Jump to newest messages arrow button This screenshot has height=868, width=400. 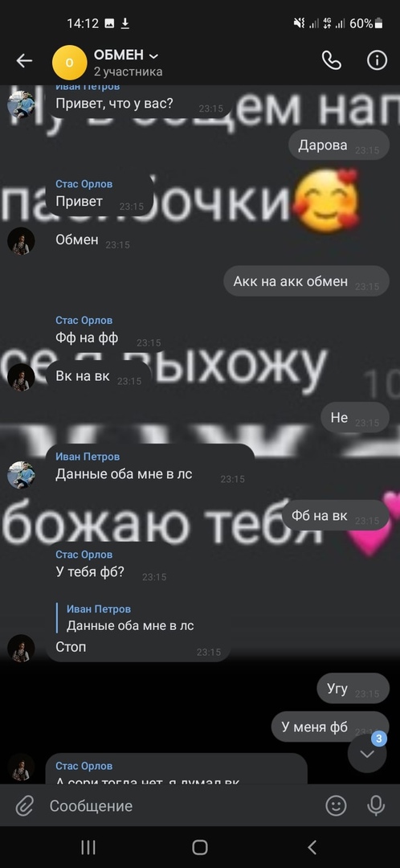click(x=367, y=753)
